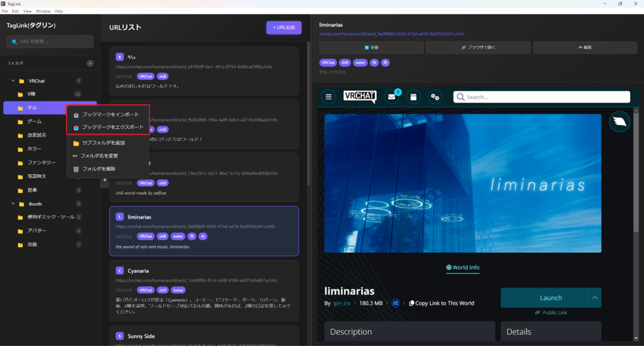The height and width of the screenshot is (346, 644).
Task: Click the + URL追加 button
Action: [x=284, y=28]
